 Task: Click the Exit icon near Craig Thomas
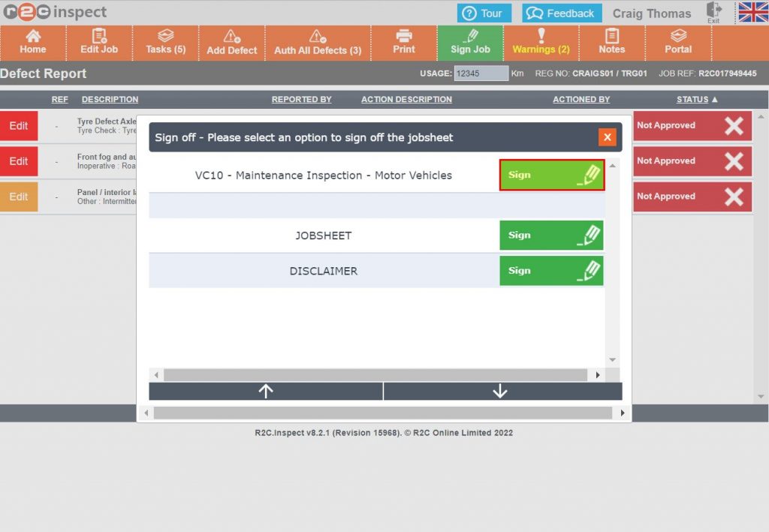pyautogui.click(x=713, y=12)
